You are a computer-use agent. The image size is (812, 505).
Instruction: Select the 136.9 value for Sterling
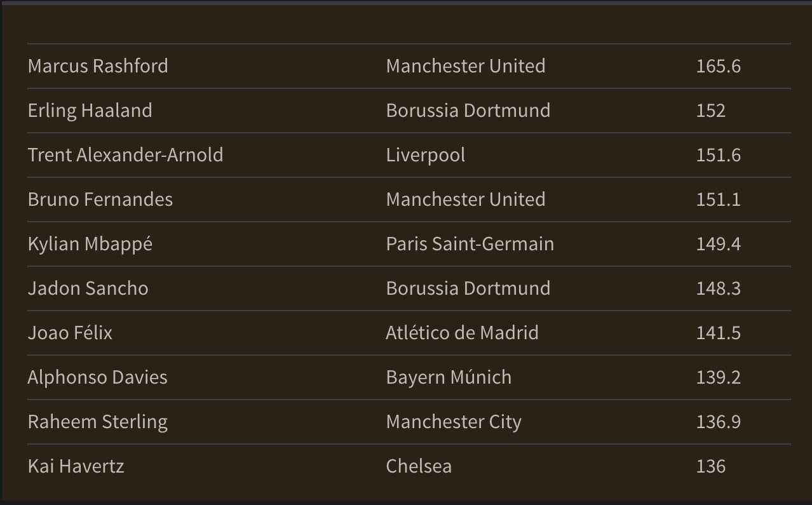pyautogui.click(x=719, y=422)
